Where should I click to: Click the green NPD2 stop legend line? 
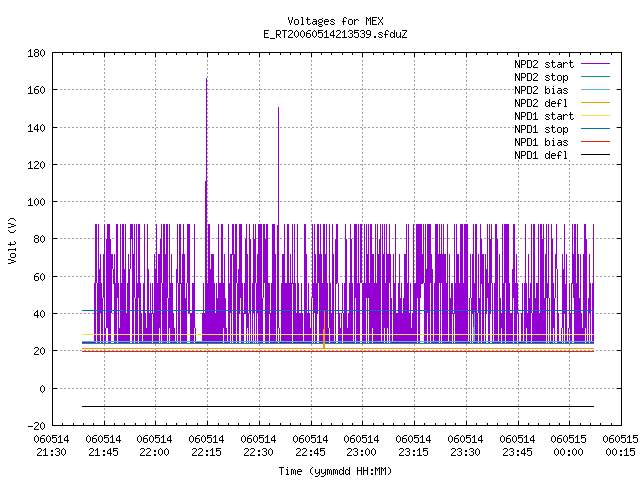click(595, 76)
